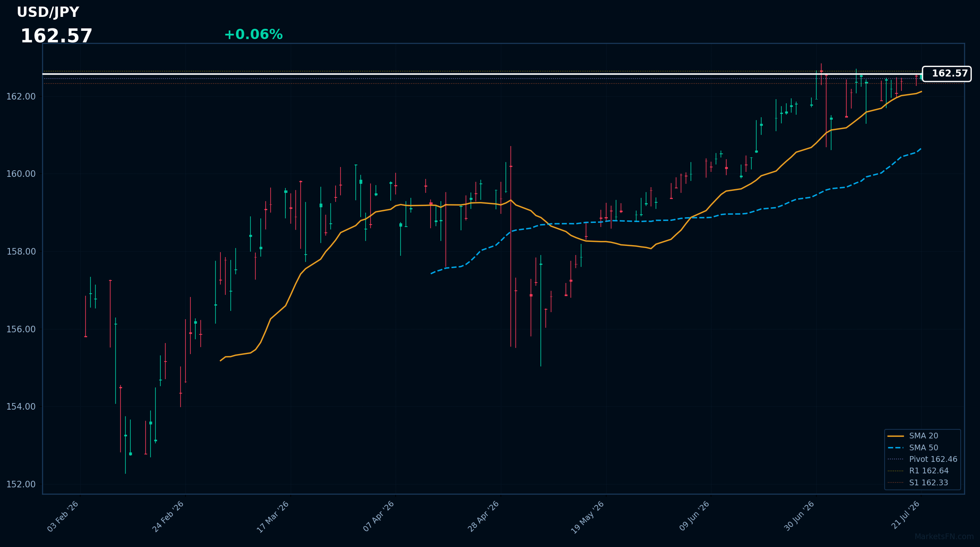The width and height of the screenshot is (980, 547).
Task: Click the 154.00 price axis label
Action: click(x=21, y=407)
